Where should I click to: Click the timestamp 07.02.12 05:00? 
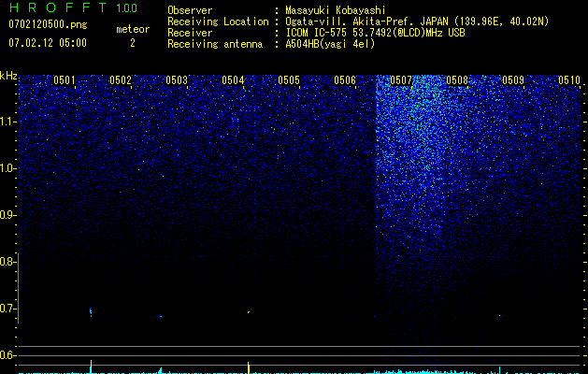[x=48, y=43]
